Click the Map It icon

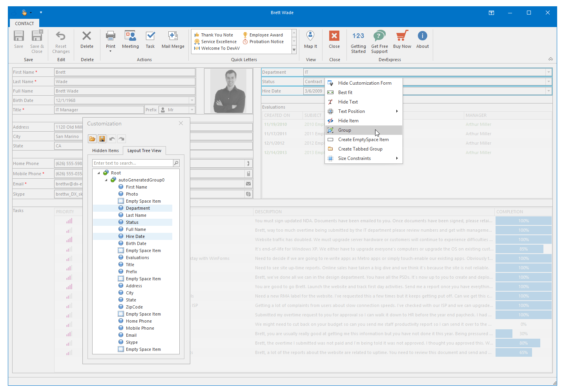click(310, 36)
